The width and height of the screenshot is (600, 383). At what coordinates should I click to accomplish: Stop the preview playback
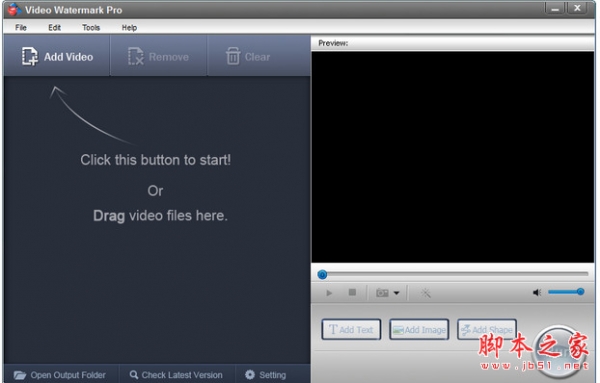click(352, 293)
